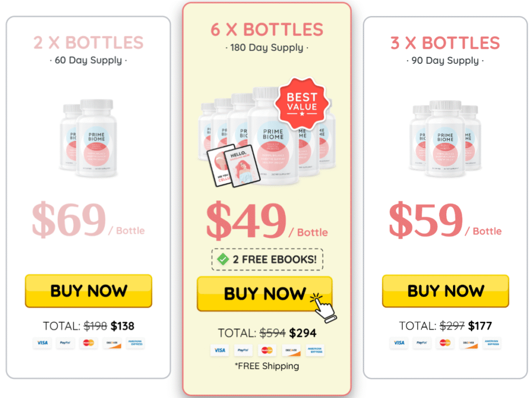
Task: Click the green checkmark beside 2 Free Ebooks
Action: (x=223, y=259)
